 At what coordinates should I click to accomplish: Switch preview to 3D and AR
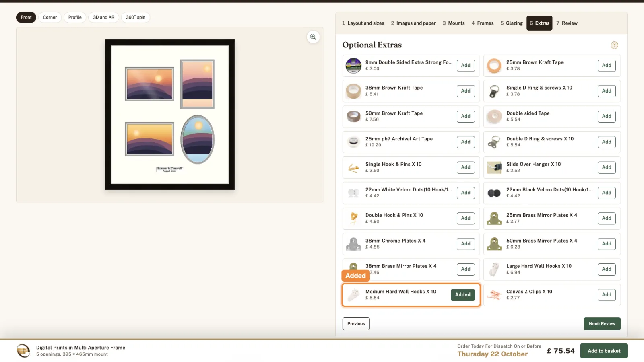click(x=104, y=17)
